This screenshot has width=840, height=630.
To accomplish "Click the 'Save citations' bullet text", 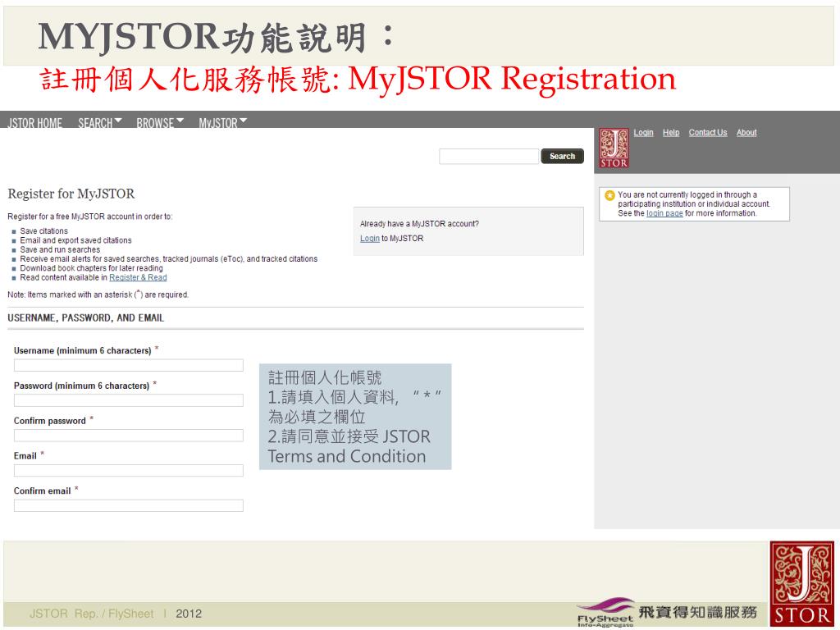I will 44,231.
